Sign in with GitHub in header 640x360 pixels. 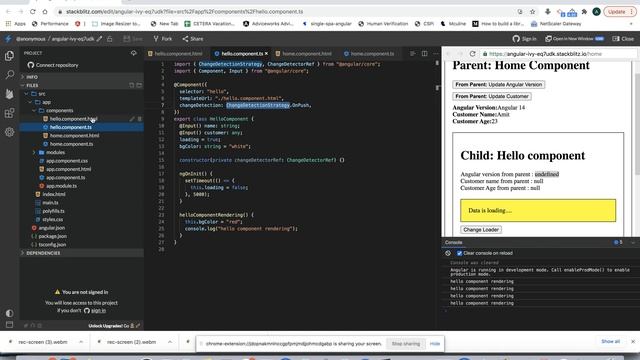pyautogui.click(x=524, y=39)
